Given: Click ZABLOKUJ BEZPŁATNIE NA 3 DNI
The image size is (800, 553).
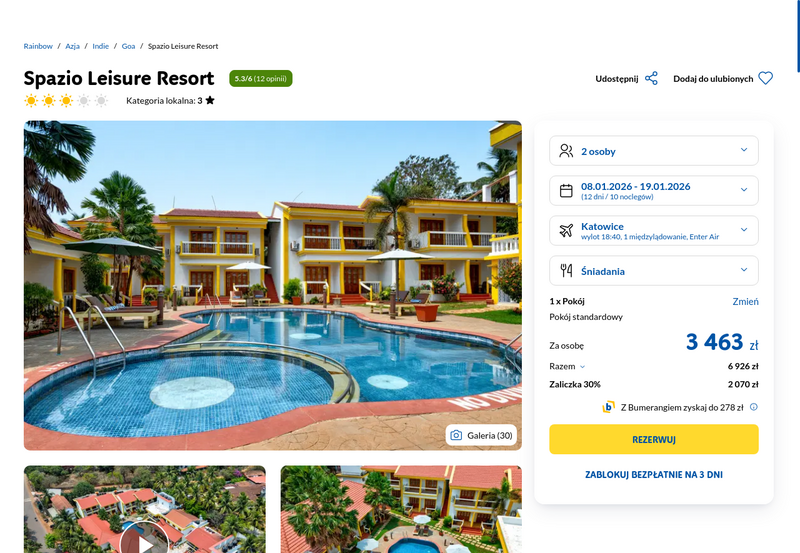Looking at the screenshot, I should tap(654, 474).
